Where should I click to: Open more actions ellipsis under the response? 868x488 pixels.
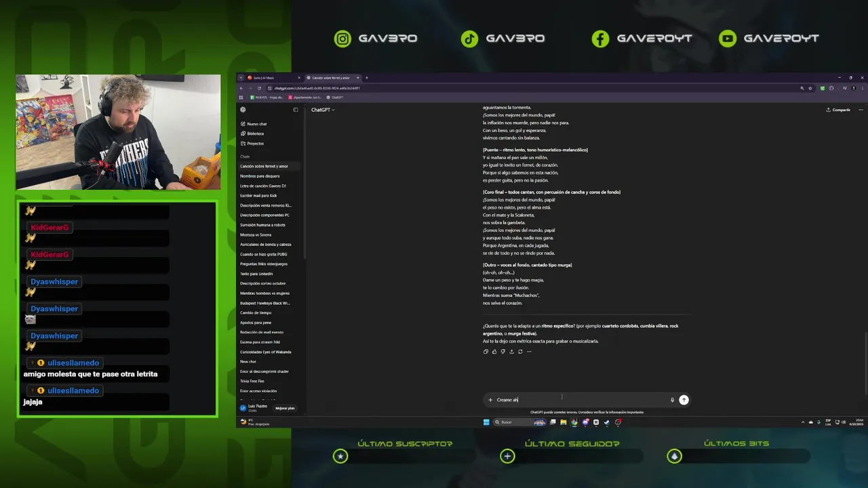click(x=529, y=351)
